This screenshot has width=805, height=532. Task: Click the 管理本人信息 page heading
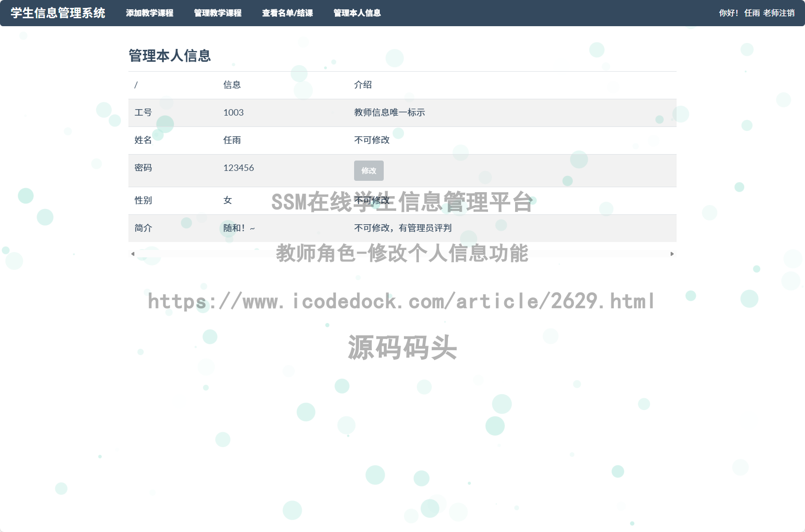[169, 56]
